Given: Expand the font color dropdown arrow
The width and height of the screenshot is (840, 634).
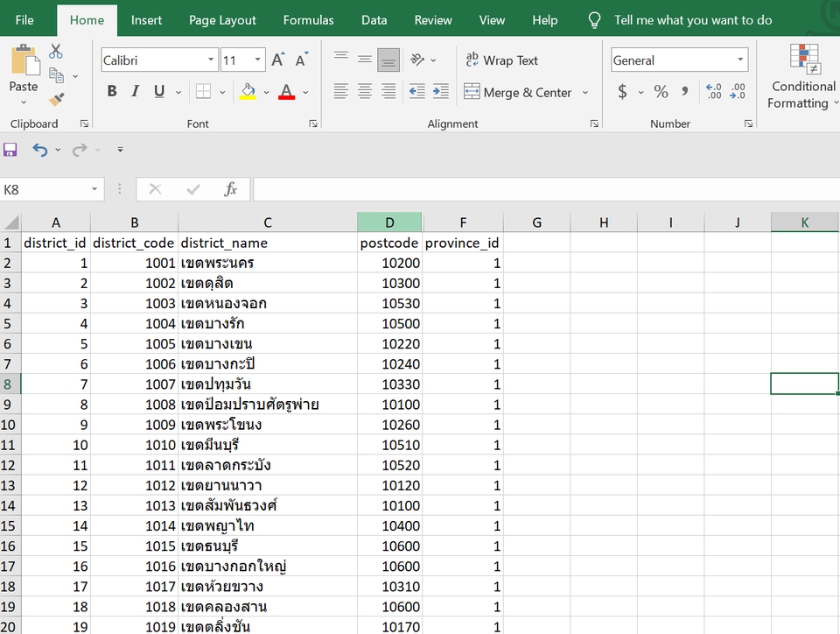Looking at the screenshot, I should [x=305, y=92].
